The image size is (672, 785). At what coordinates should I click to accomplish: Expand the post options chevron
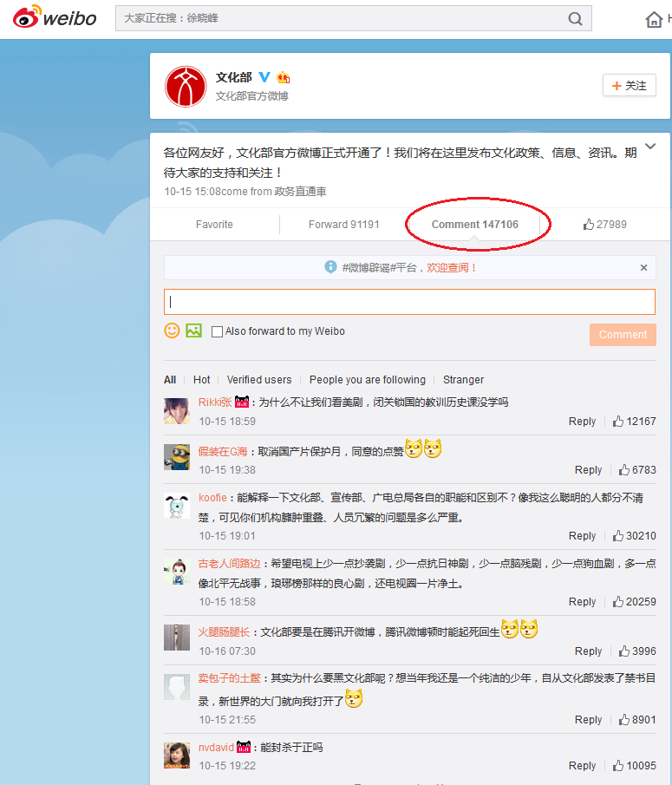650,147
